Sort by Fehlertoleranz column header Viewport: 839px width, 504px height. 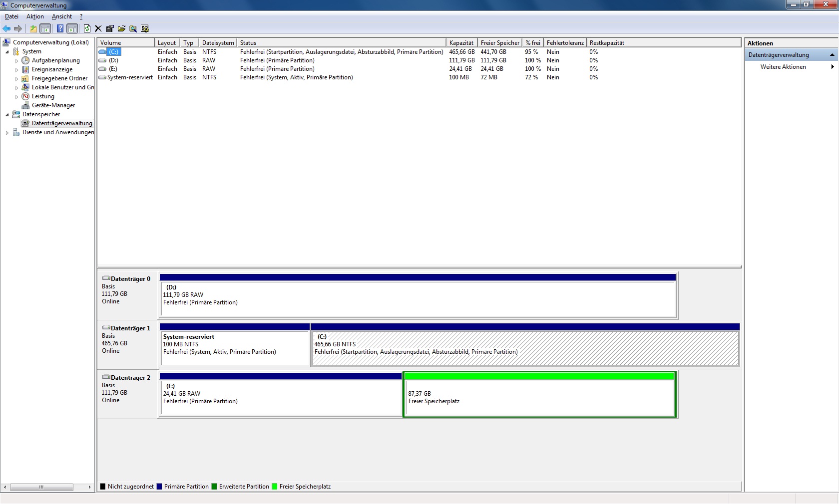coord(565,43)
